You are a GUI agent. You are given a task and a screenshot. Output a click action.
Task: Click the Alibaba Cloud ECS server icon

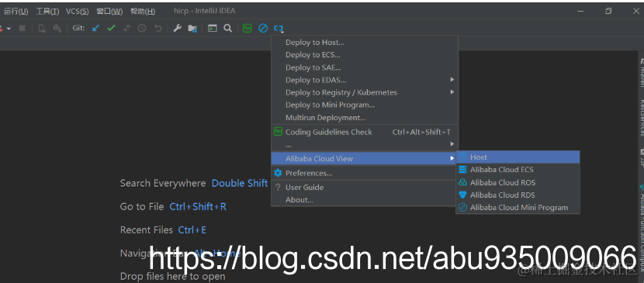point(463,169)
